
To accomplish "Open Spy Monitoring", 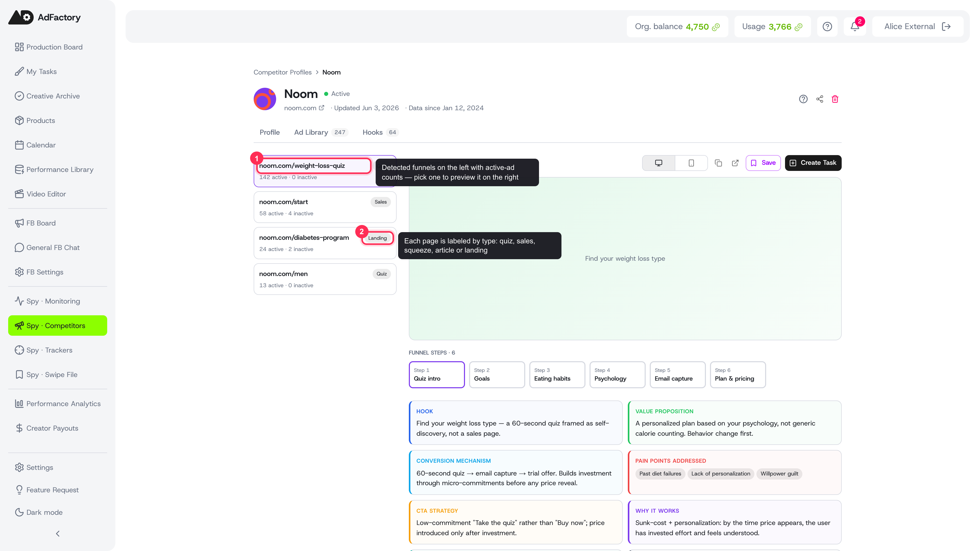I will [57, 301].
